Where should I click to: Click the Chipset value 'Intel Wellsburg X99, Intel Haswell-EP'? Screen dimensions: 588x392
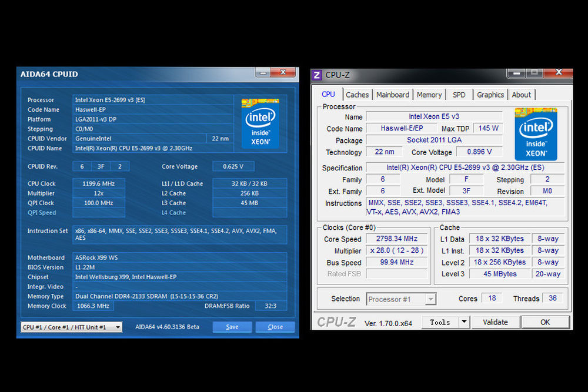pyautogui.click(x=179, y=277)
